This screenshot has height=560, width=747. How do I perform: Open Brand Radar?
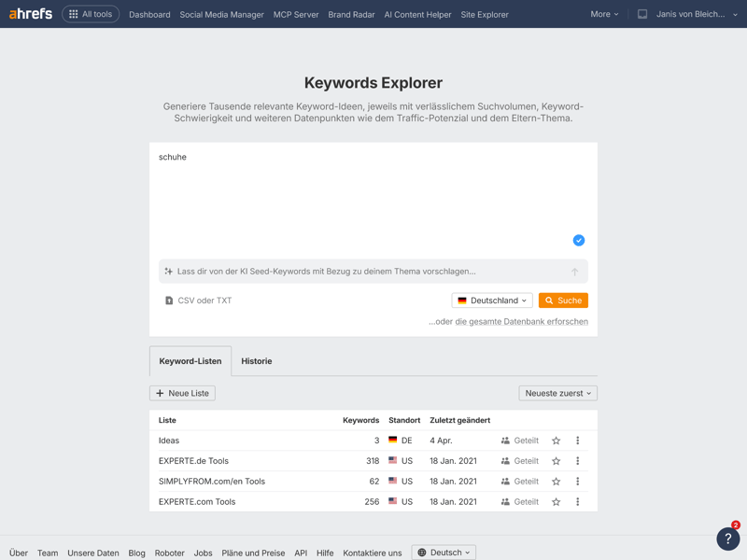(351, 15)
